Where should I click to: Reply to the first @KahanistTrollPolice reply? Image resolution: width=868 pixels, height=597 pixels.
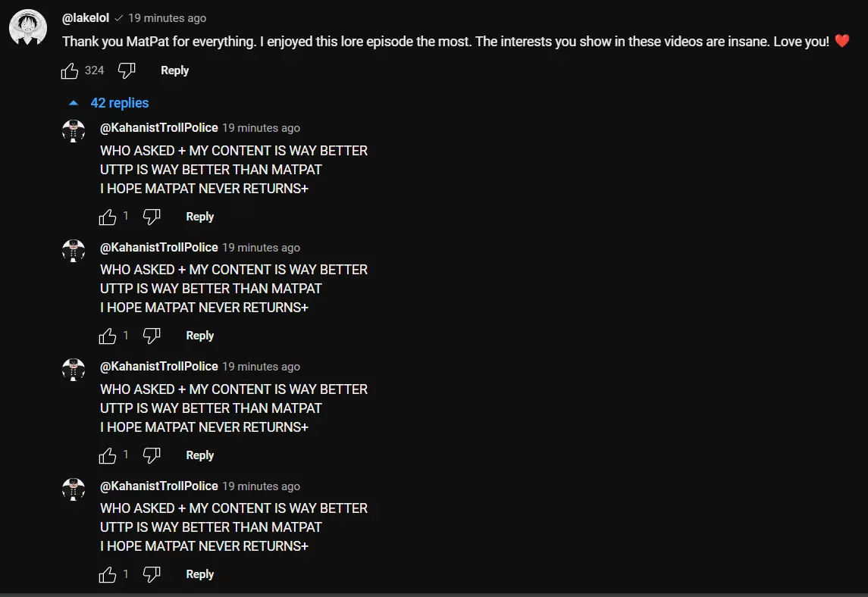click(200, 217)
